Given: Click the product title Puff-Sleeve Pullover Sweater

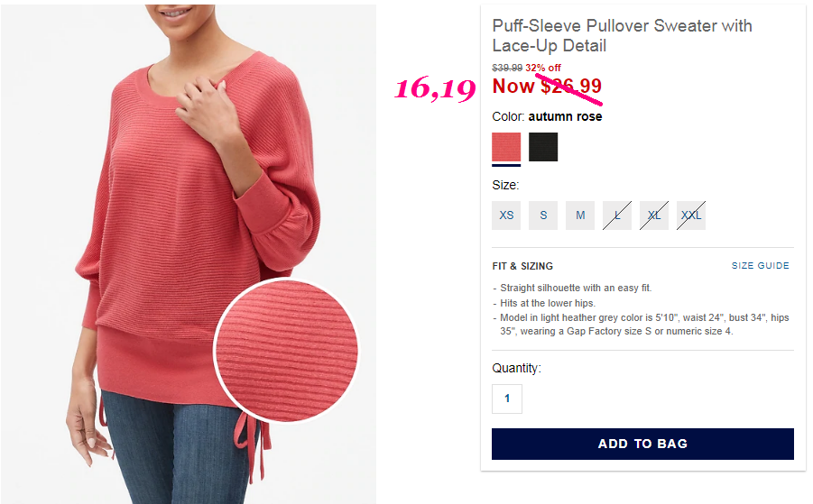Looking at the screenshot, I should (622, 36).
